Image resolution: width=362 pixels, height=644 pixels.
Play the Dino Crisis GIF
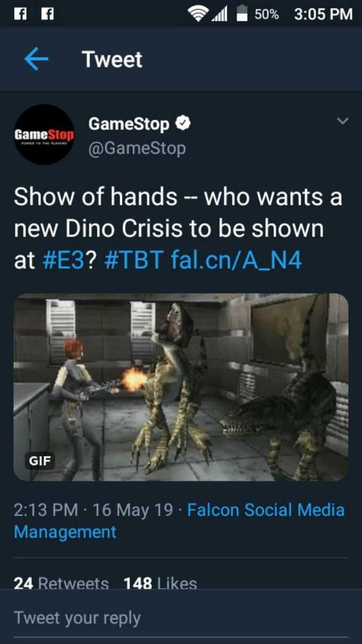[181, 387]
